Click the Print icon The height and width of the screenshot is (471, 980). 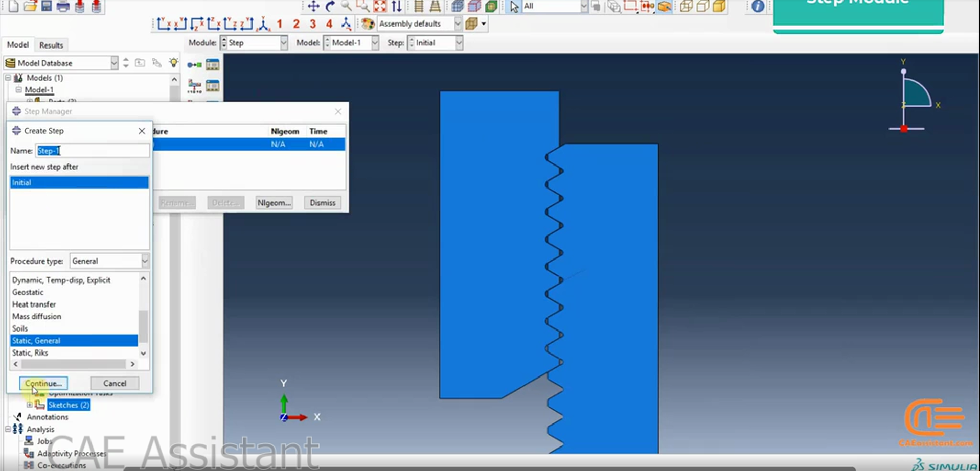63,6
